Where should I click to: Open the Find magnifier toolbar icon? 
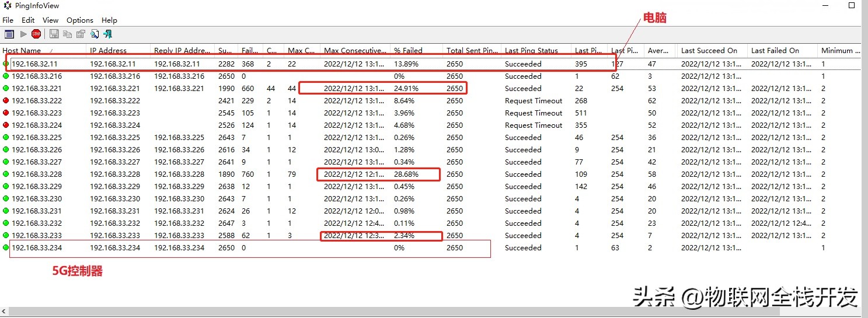click(x=95, y=34)
